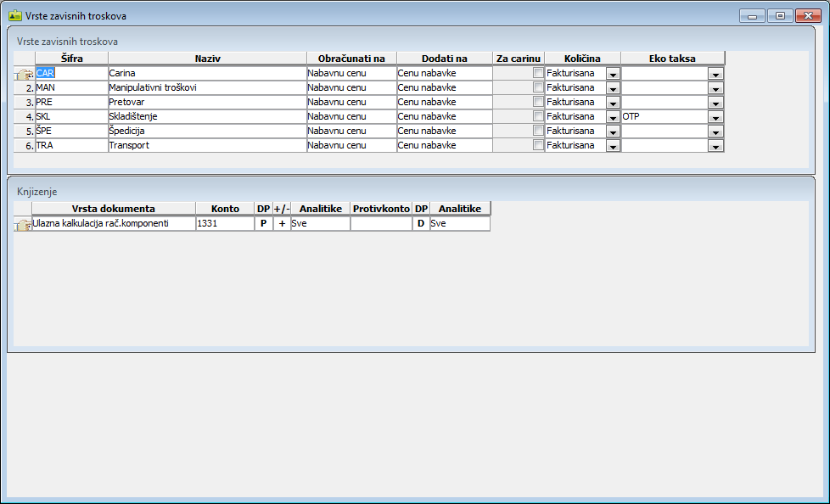Click the empty Protivkonto cell
This screenshot has width=830, height=504.
pos(380,224)
